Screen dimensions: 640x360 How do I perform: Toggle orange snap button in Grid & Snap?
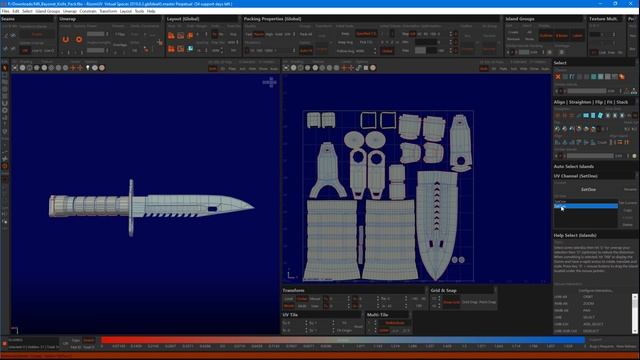(451, 302)
